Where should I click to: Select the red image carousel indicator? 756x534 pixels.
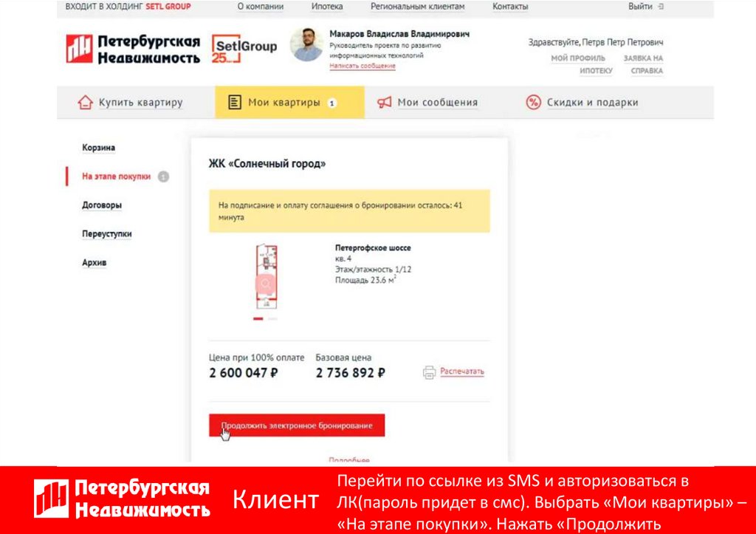(258, 319)
